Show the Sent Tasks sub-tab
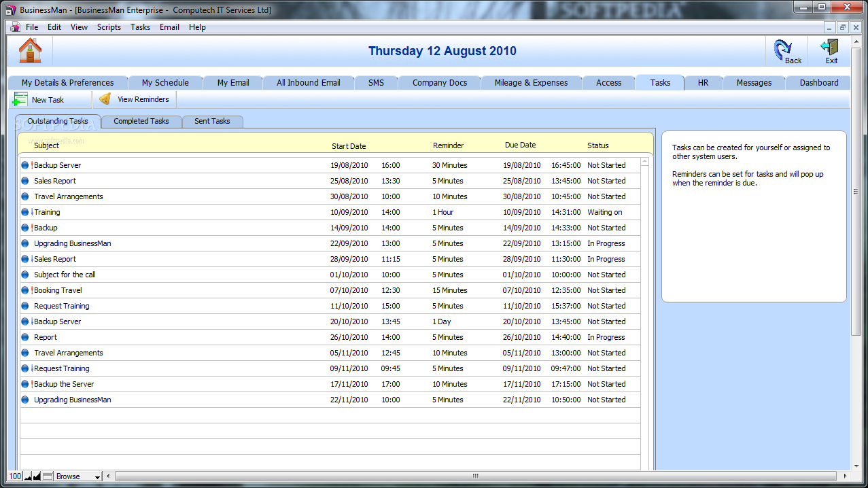Screen dimensions: 868x488 (212, 121)
